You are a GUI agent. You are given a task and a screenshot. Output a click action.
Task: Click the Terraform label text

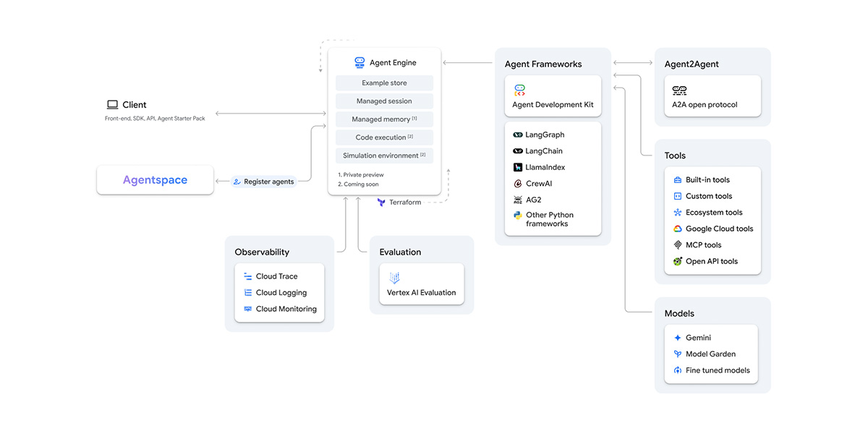(x=405, y=203)
